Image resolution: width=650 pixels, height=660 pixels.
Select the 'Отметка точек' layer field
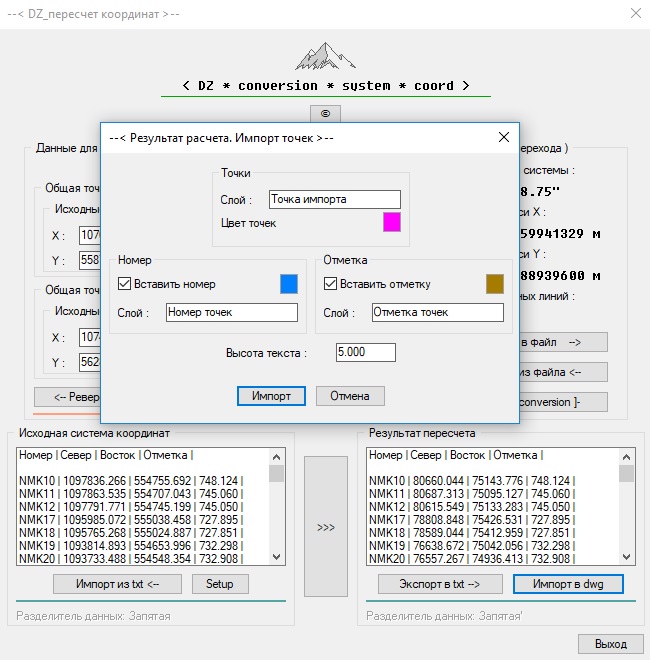point(437,312)
